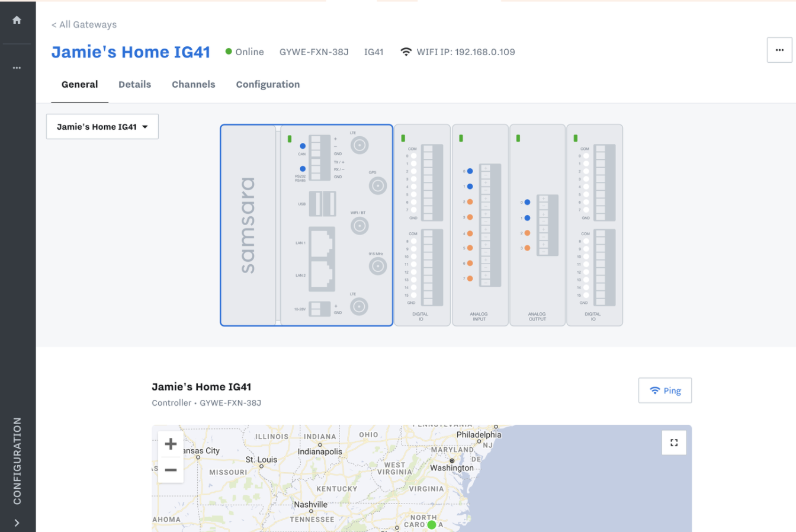Click Analog Output channel 0 blue LED
Image resolution: width=796 pixels, height=532 pixels.
(x=527, y=202)
